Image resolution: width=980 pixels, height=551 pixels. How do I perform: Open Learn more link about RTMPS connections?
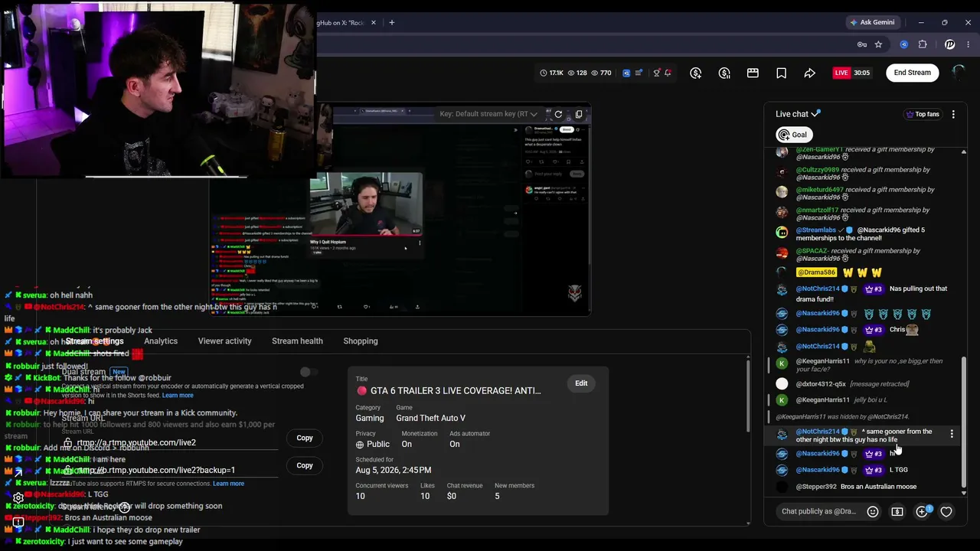[x=228, y=484]
